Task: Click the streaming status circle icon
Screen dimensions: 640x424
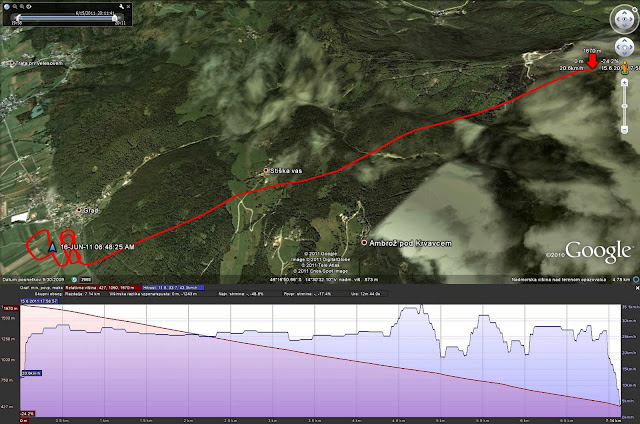Action: [636, 280]
